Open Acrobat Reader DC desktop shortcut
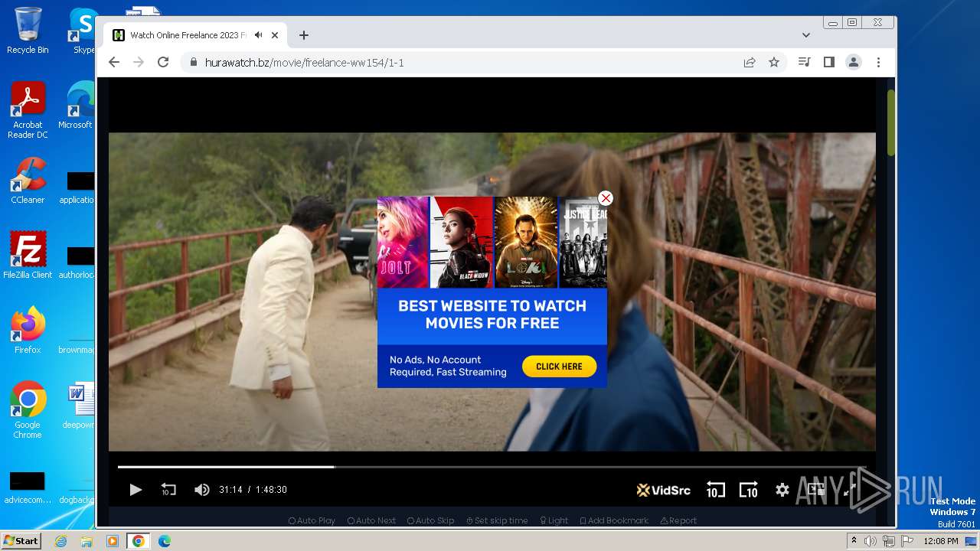The width and height of the screenshot is (980, 551). click(x=28, y=111)
